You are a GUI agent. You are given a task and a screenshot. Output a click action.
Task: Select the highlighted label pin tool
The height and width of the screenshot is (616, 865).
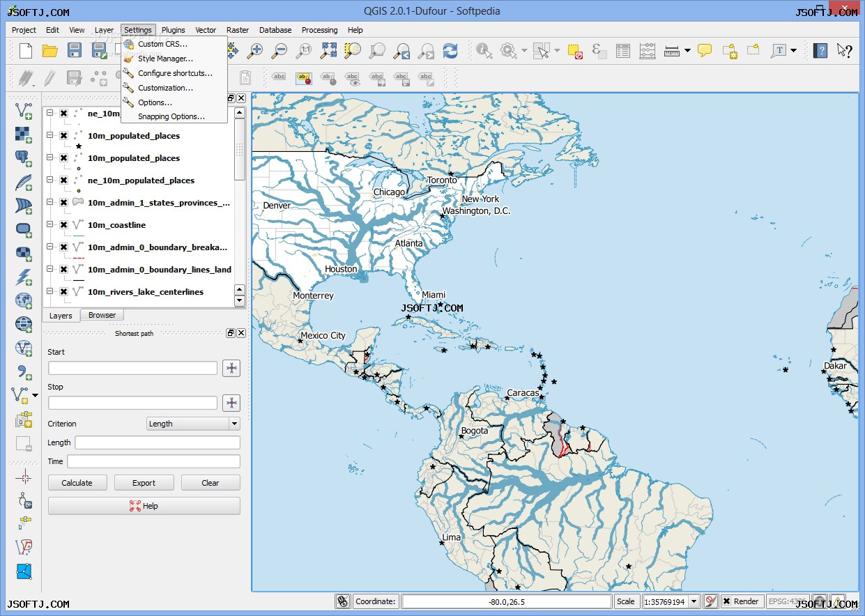click(304, 77)
